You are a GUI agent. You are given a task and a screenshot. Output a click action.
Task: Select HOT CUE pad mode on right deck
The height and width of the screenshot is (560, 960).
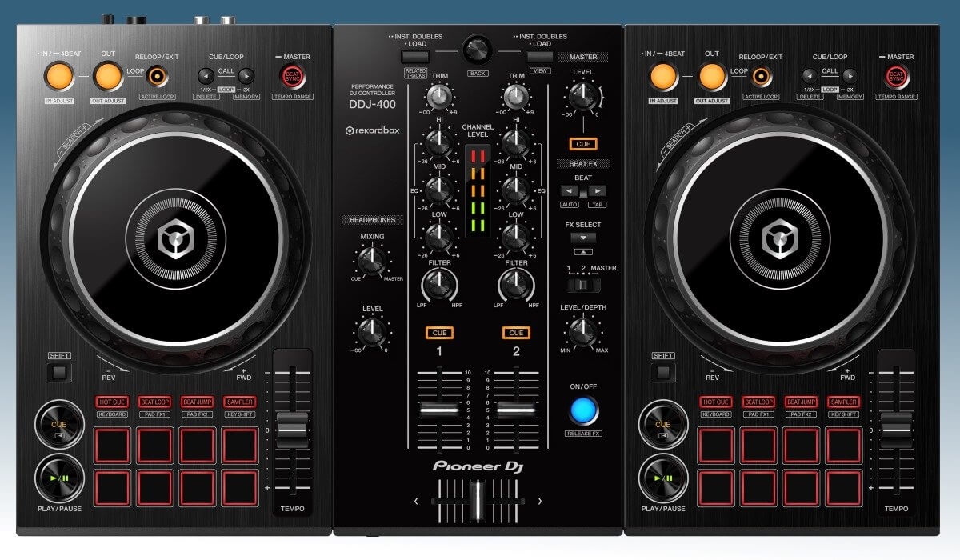coord(717,402)
